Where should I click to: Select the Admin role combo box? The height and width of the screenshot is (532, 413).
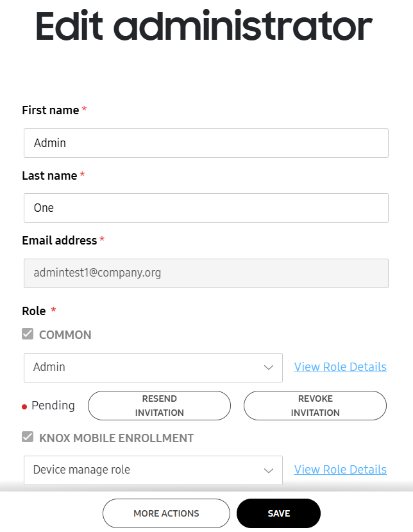153,367
